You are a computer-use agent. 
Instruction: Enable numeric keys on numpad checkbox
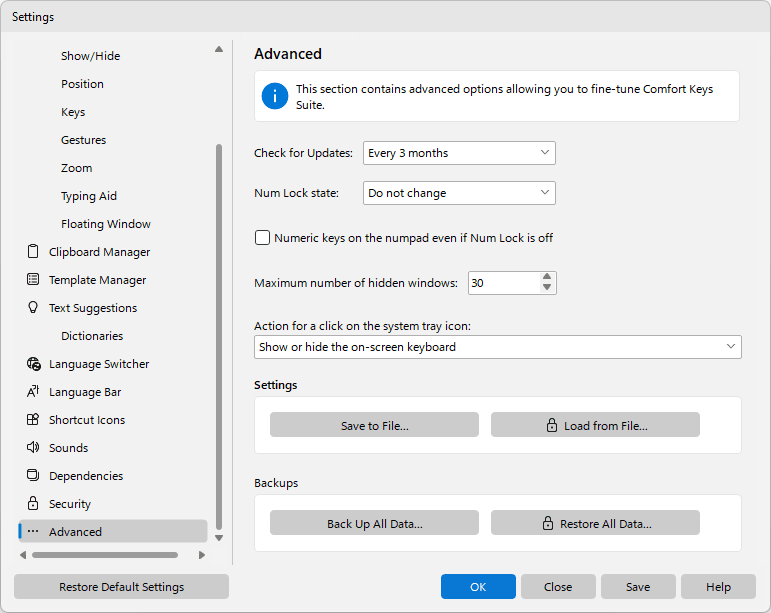(x=262, y=238)
